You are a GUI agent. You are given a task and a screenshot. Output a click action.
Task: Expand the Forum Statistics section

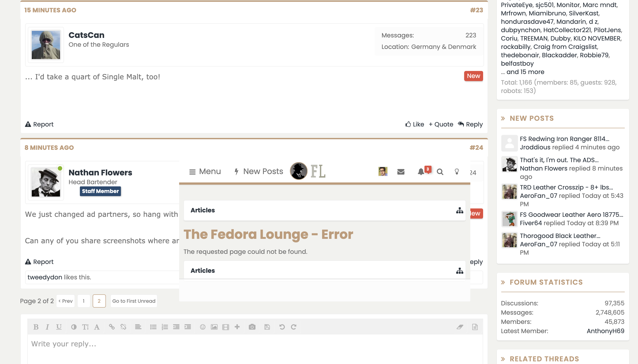tap(503, 282)
